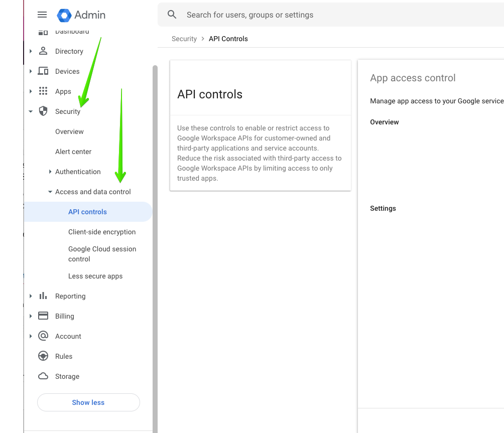Select API controls in sidebar
Image resolution: width=504 pixels, height=433 pixels.
[x=87, y=212]
